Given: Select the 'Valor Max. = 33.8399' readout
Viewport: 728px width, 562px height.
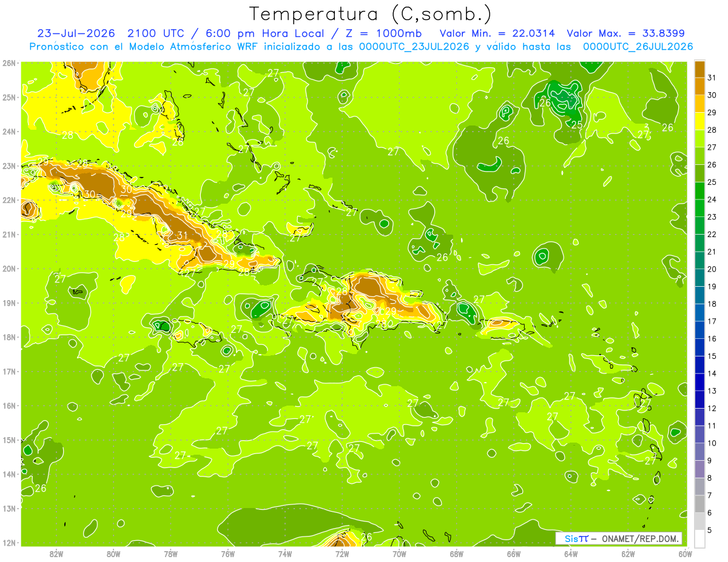Looking at the screenshot, I should [625, 33].
